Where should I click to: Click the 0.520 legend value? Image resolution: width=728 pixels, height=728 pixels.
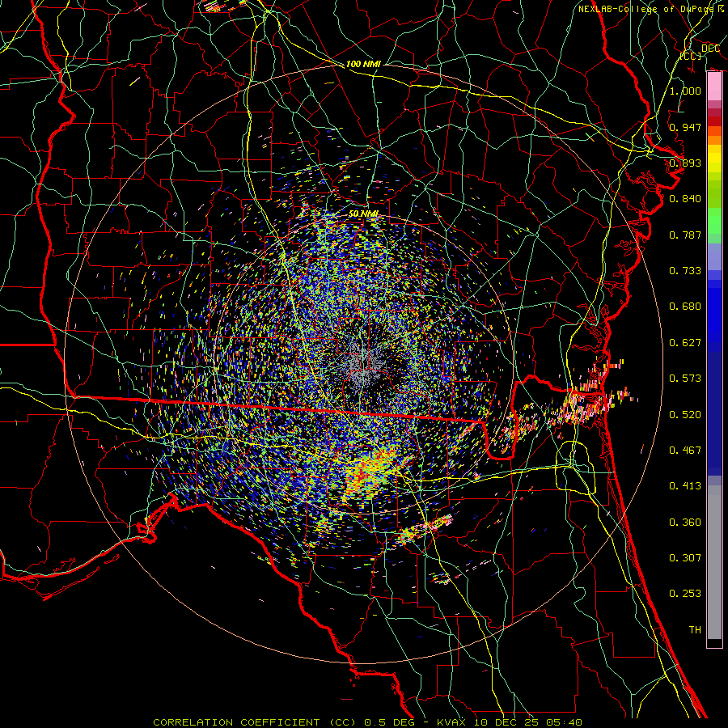pos(685,415)
